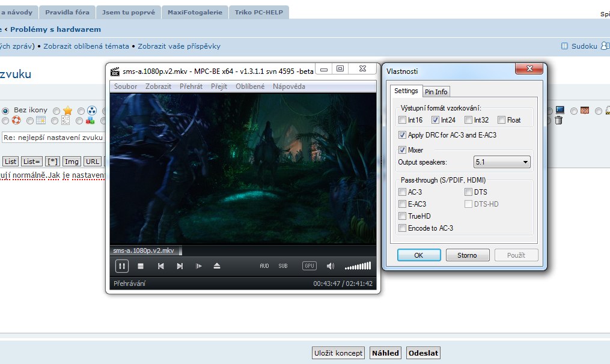Enable TrueHD pass-through

pyautogui.click(x=402, y=216)
